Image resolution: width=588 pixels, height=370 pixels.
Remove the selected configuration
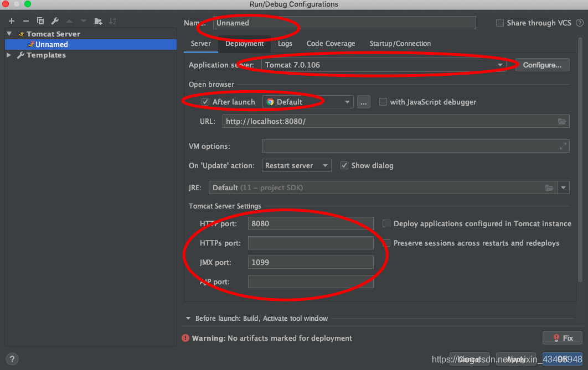pyautogui.click(x=26, y=21)
